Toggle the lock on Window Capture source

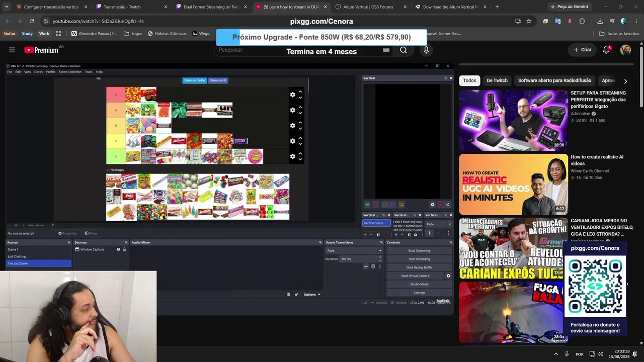pos(124,249)
